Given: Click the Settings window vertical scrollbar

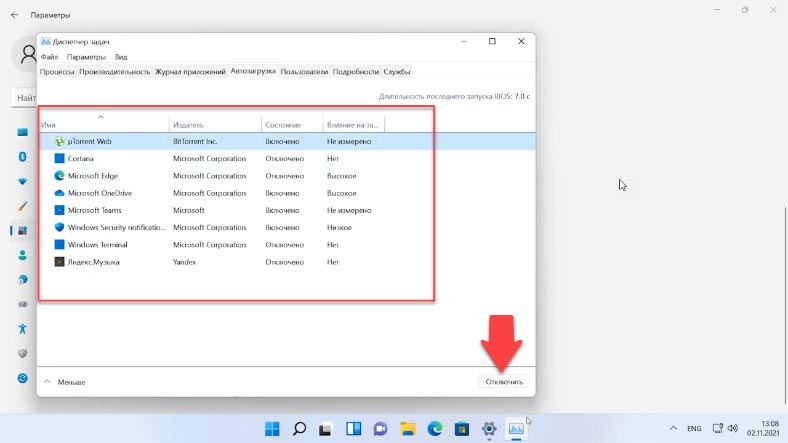Looking at the screenshot, I should coord(785,304).
